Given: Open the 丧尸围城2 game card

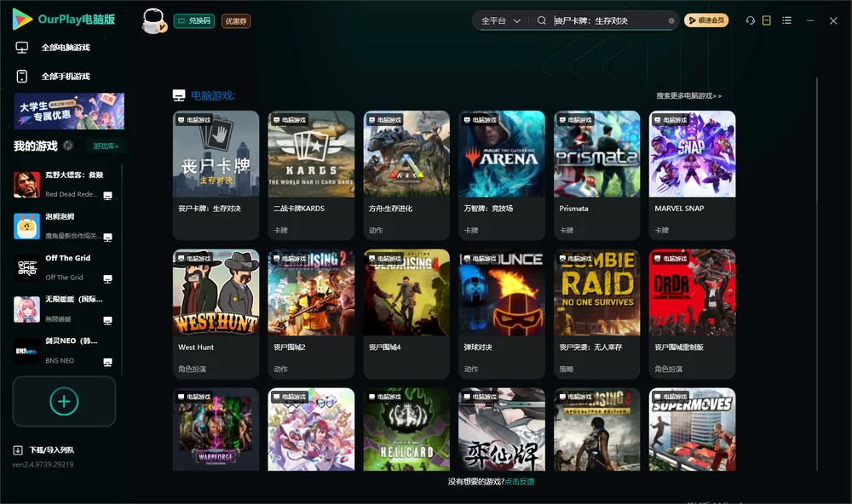Looking at the screenshot, I should (311, 313).
